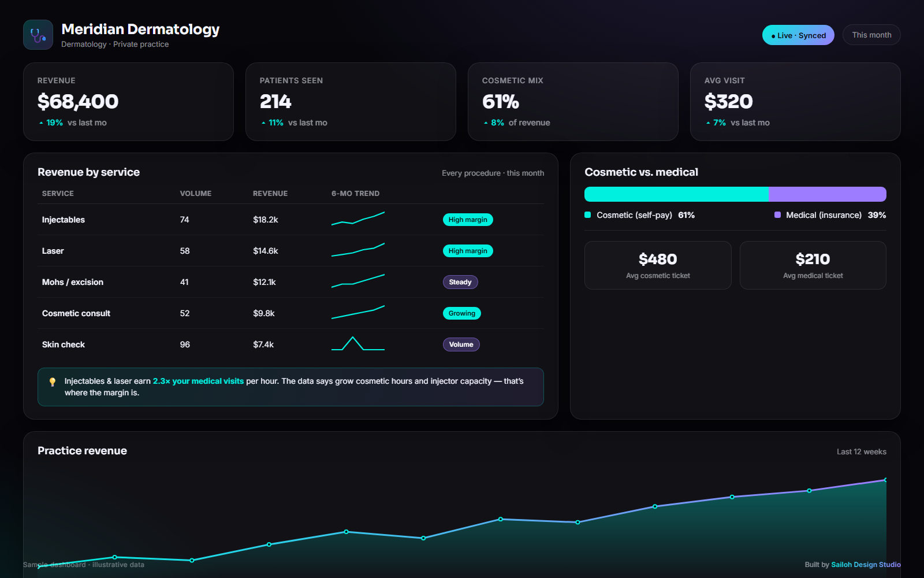Image resolution: width=924 pixels, height=578 pixels.
Task: Click the REVENUE column header
Action: click(270, 194)
